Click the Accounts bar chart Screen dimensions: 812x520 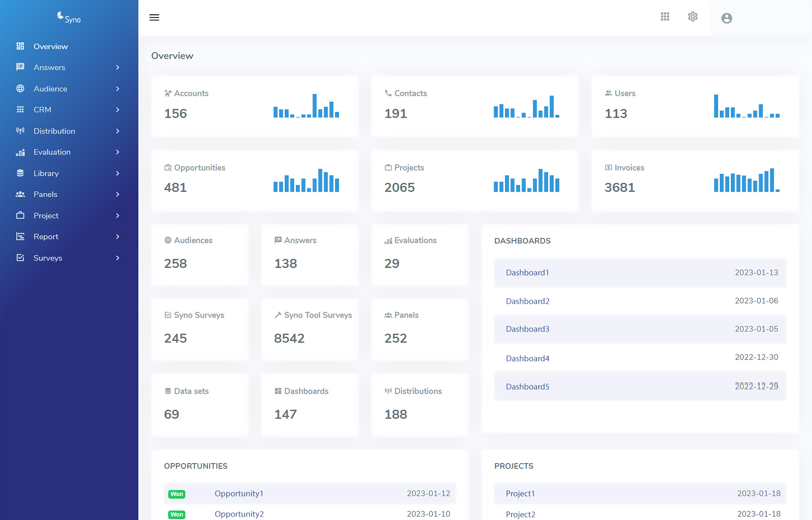(x=306, y=106)
